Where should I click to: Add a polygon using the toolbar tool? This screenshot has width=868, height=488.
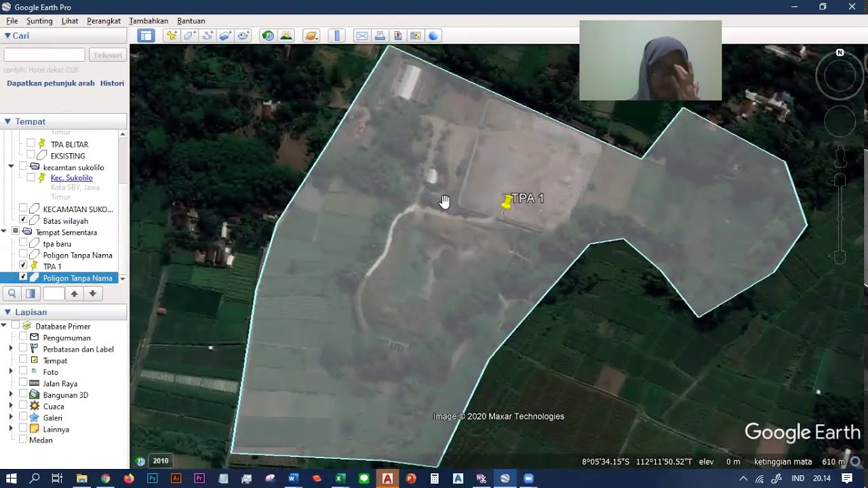(190, 35)
